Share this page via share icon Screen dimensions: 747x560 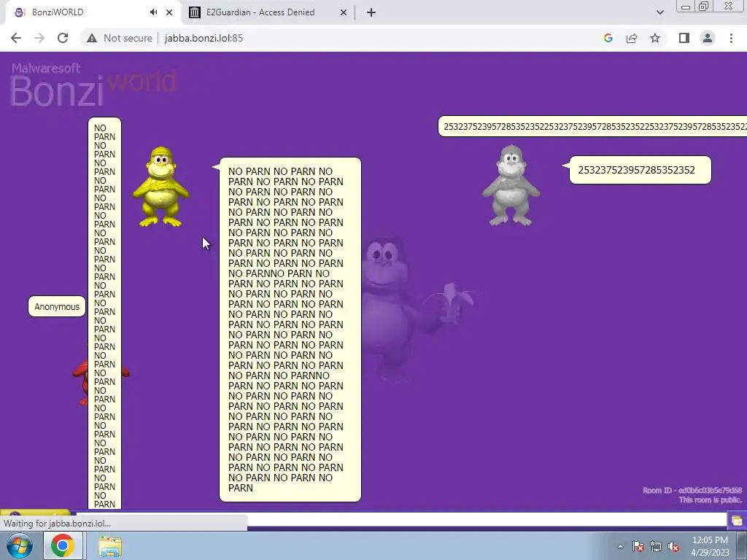click(632, 38)
